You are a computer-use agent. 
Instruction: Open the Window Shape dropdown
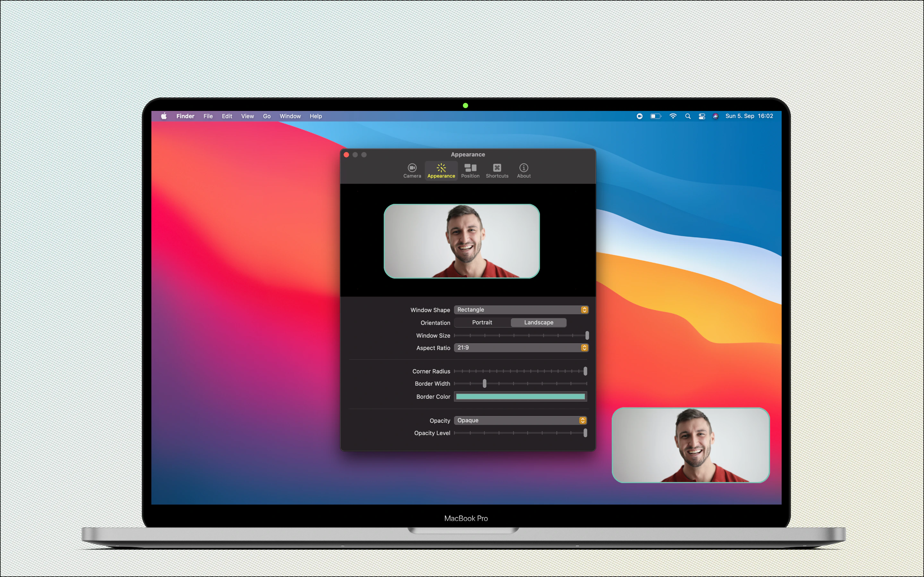click(521, 309)
